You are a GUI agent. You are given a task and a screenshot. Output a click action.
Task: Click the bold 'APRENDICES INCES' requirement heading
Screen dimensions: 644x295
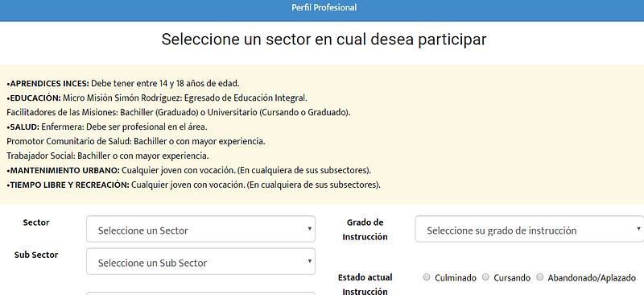[49, 84]
